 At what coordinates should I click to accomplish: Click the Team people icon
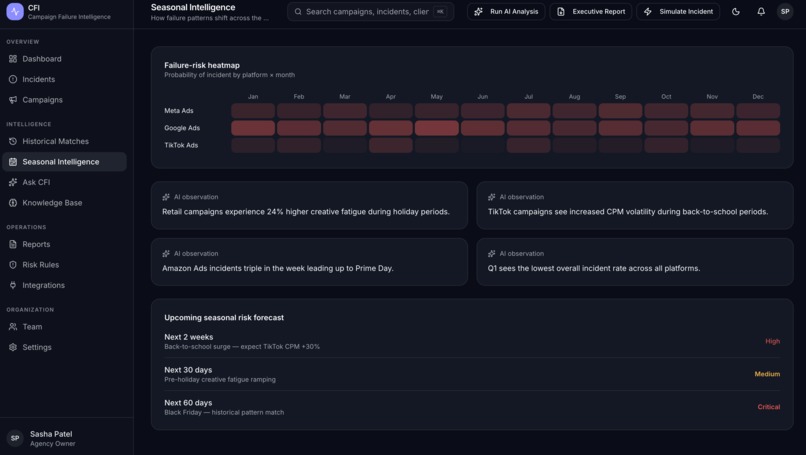tap(13, 326)
